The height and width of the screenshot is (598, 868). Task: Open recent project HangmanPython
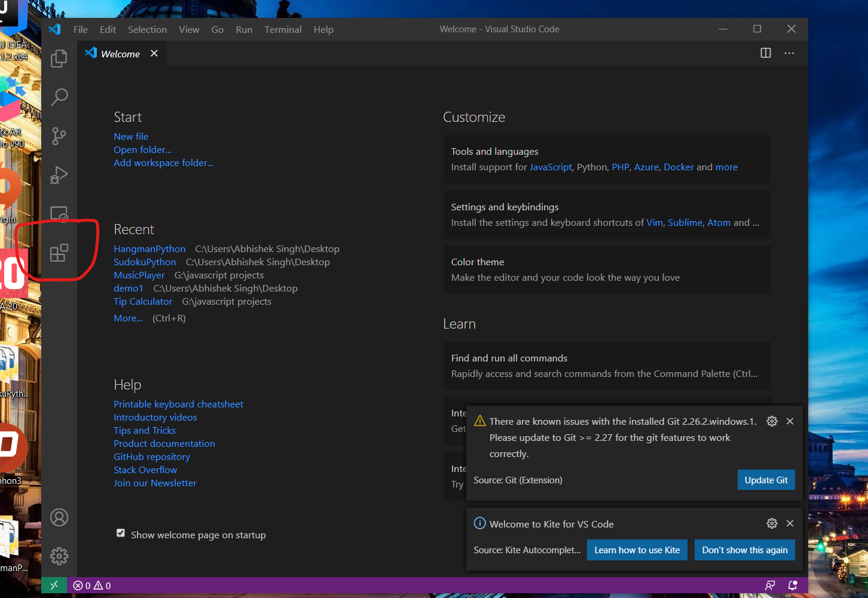[x=149, y=249]
